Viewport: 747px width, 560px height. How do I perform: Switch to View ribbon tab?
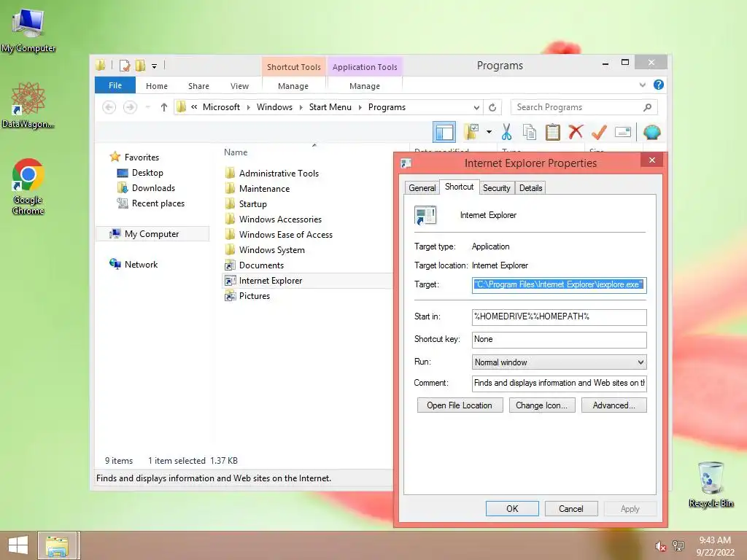(239, 86)
